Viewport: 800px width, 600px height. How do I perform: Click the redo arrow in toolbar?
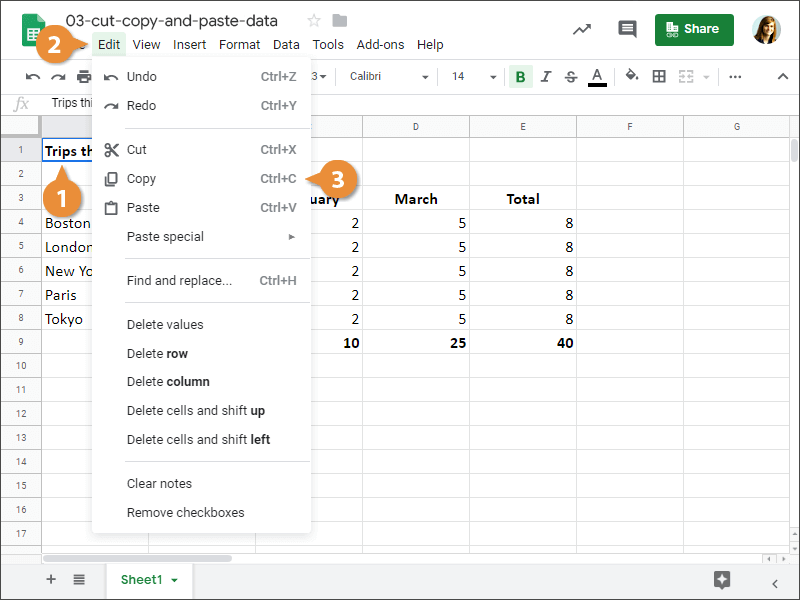point(59,77)
